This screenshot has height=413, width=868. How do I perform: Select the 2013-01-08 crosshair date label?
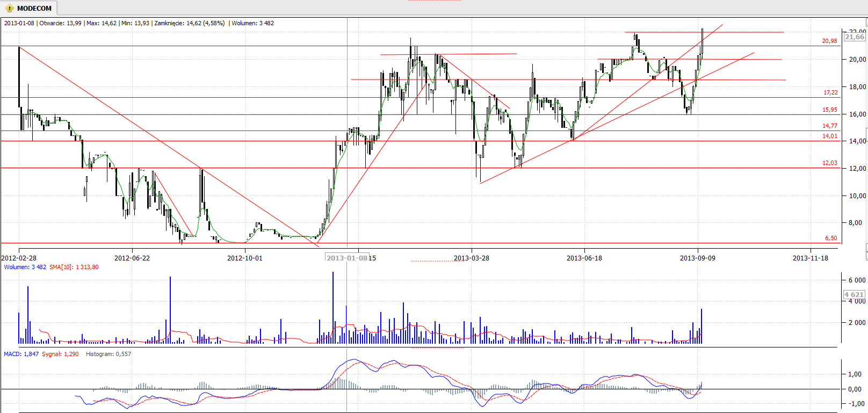(x=347, y=258)
